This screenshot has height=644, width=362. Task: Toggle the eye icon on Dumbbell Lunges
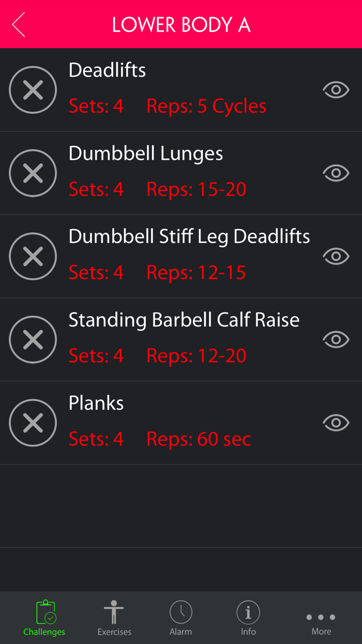336,173
